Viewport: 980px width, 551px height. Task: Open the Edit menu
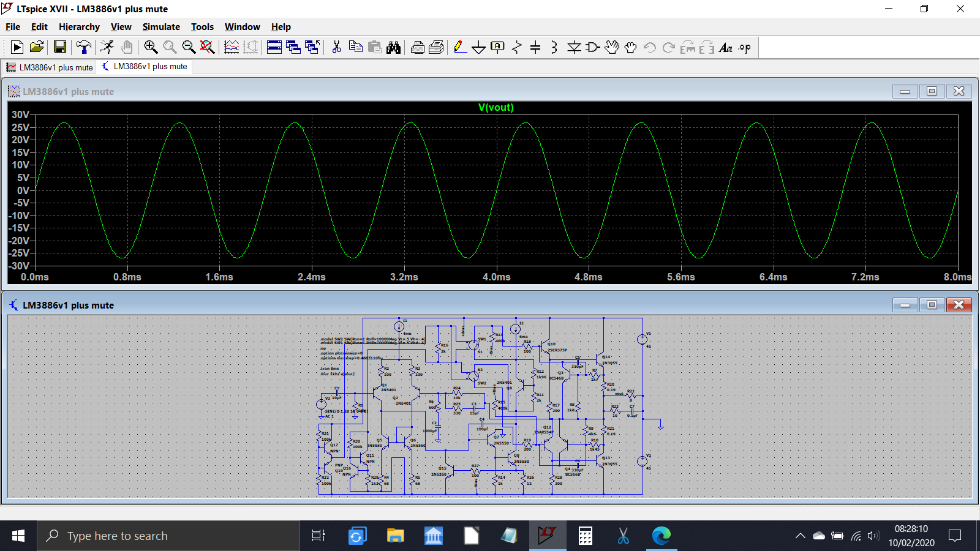(x=39, y=27)
